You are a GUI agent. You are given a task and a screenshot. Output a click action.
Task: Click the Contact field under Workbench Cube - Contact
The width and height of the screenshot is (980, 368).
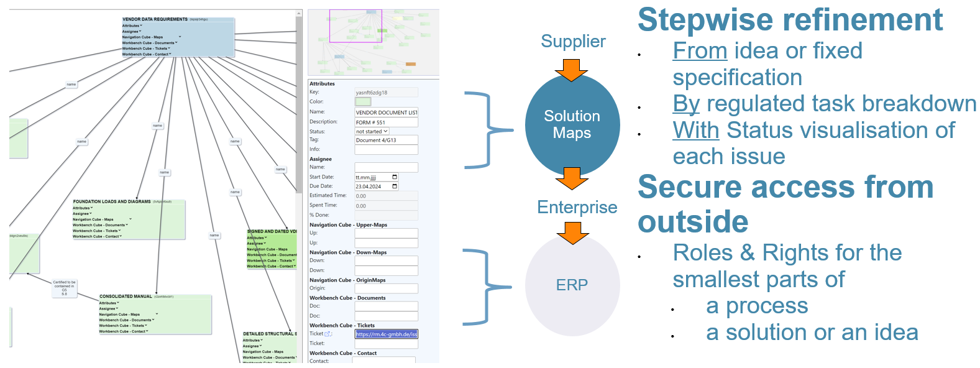385,360
